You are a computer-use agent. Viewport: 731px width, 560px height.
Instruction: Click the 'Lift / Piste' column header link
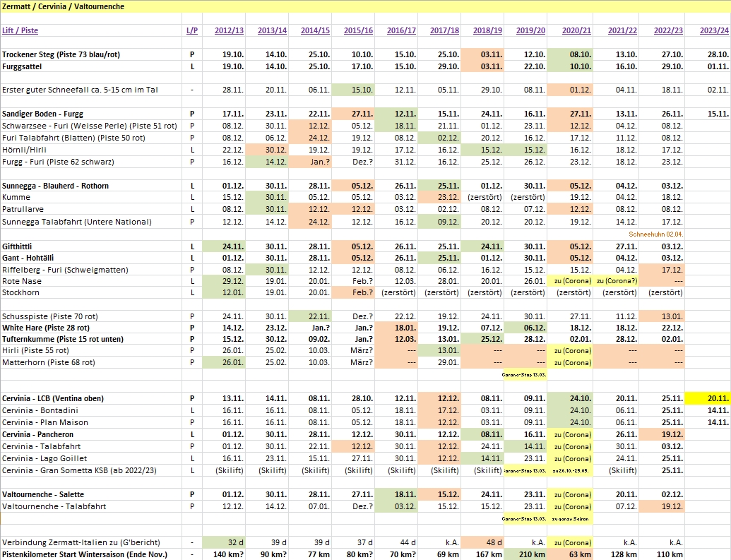(20, 30)
